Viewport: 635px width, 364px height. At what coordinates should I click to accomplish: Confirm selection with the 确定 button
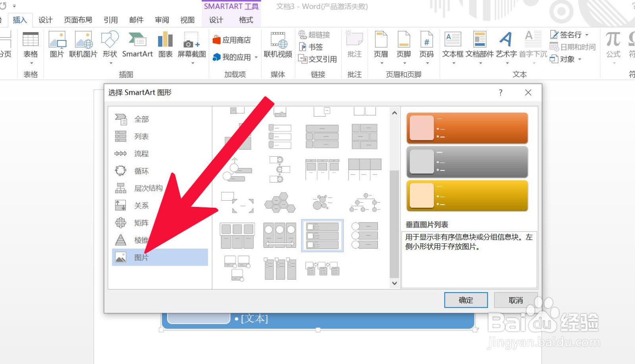(x=466, y=300)
